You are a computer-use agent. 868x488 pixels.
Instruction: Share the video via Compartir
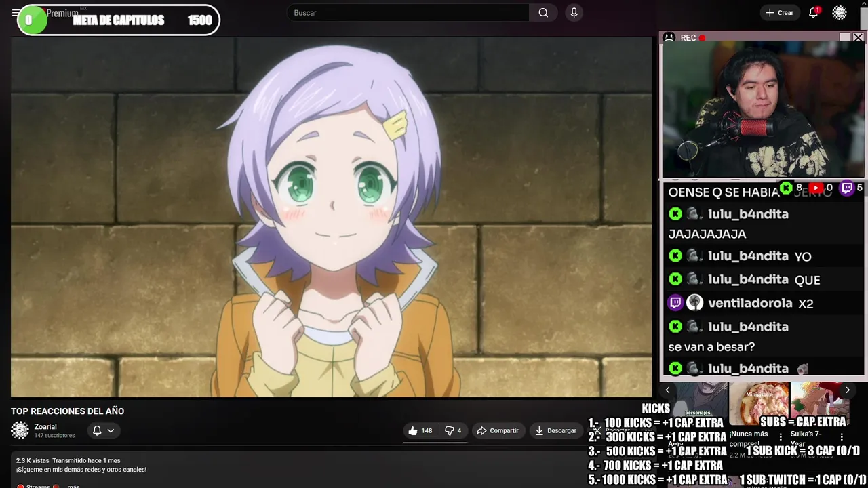coord(497,431)
